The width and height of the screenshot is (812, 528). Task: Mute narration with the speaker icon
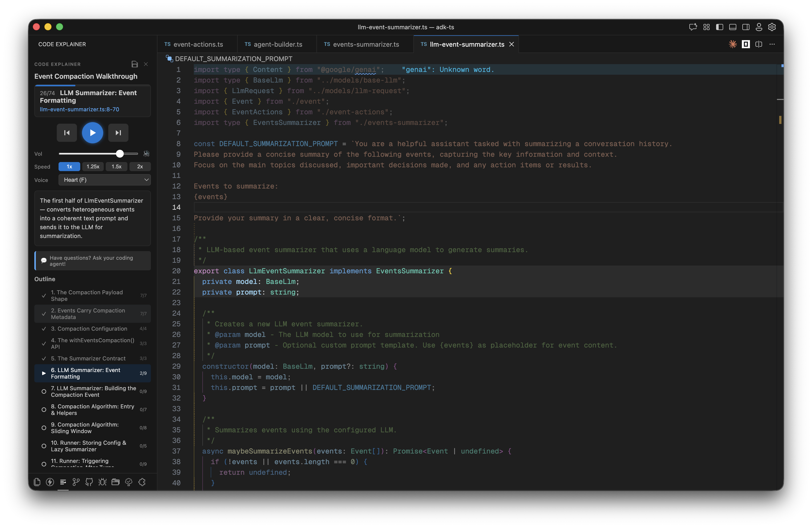[x=147, y=154]
